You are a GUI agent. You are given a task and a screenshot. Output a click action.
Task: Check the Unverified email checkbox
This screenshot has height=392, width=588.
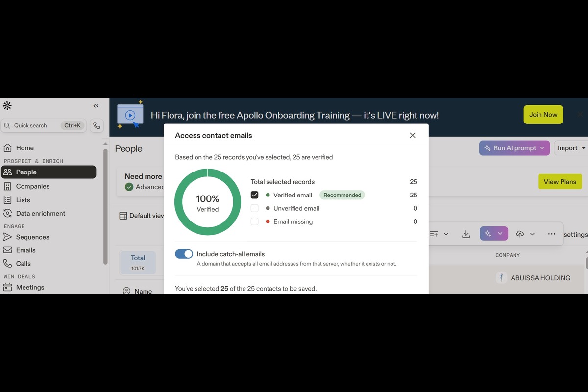[x=254, y=208]
